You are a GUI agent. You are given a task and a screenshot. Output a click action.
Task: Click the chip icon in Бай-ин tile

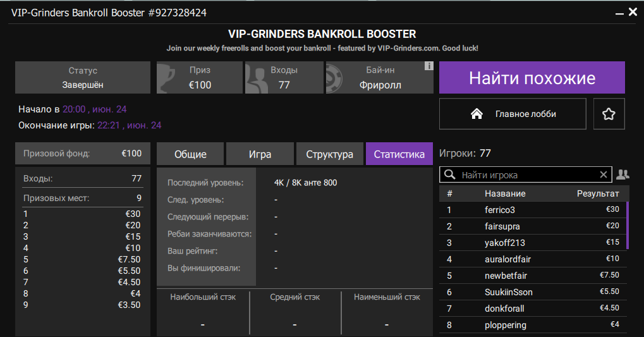[x=334, y=78]
